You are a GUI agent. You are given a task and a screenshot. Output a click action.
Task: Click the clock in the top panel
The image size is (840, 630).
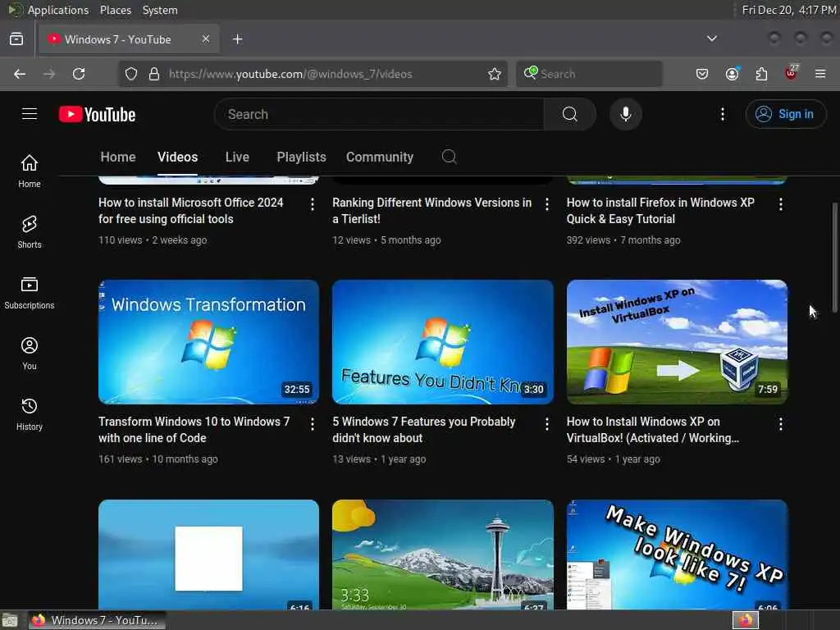tap(788, 10)
